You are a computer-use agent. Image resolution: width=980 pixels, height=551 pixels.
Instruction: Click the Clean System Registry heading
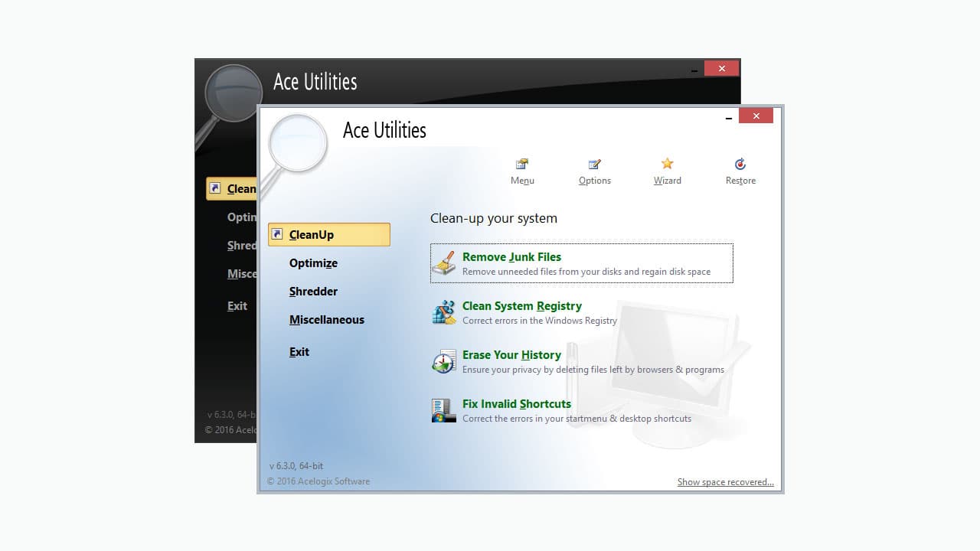tap(521, 305)
